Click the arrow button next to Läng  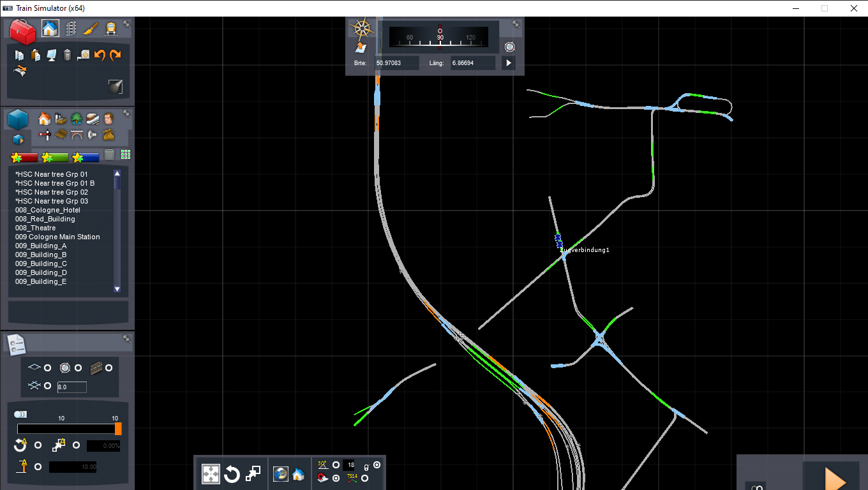tap(509, 63)
